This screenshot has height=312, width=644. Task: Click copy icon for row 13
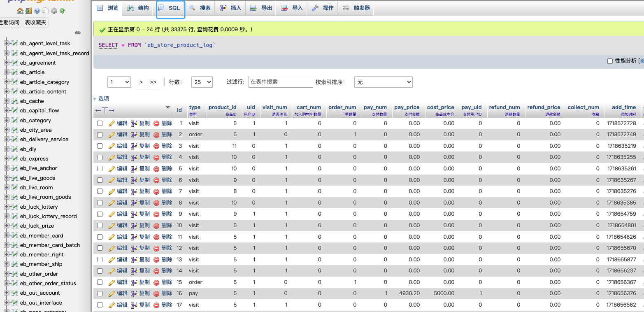(x=134, y=260)
